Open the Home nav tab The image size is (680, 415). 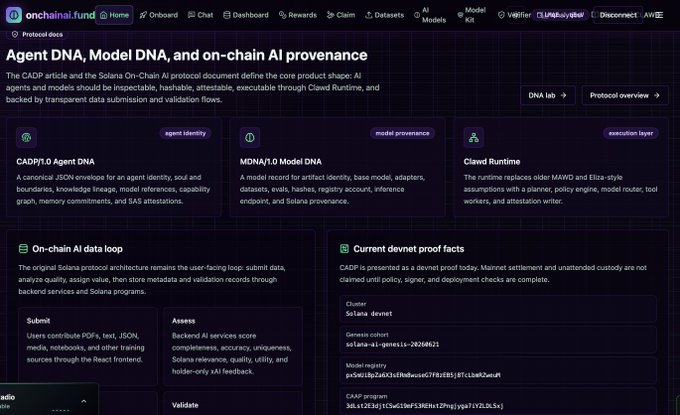click(x=114, y=15)
